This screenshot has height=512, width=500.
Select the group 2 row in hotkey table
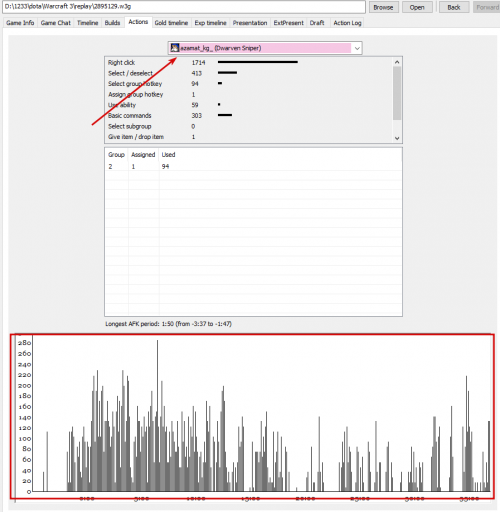tap(253, 166)
